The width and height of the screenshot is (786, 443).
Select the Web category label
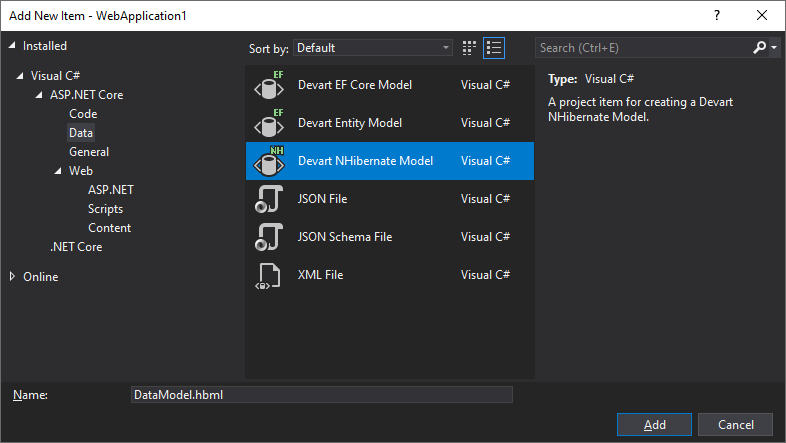[81, 171]
